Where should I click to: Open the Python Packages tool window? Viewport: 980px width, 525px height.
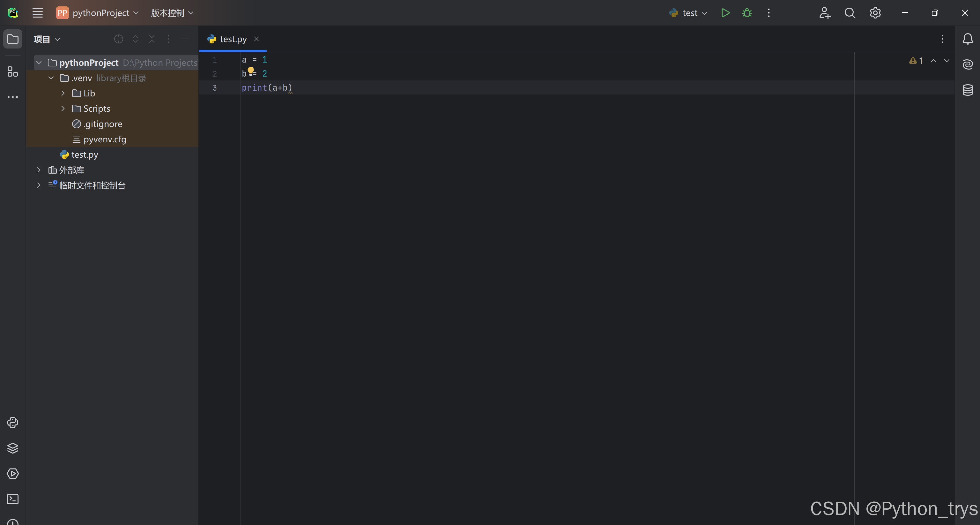12,448
